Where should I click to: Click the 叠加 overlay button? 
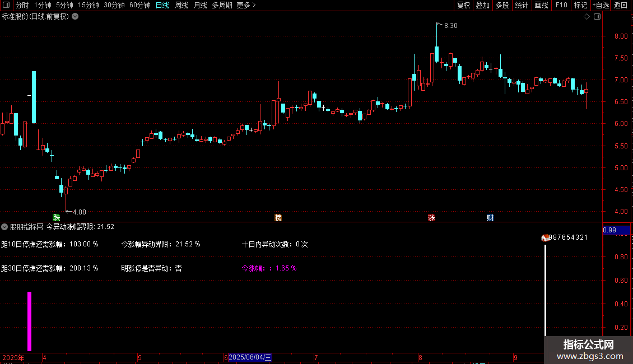point(482,5)
